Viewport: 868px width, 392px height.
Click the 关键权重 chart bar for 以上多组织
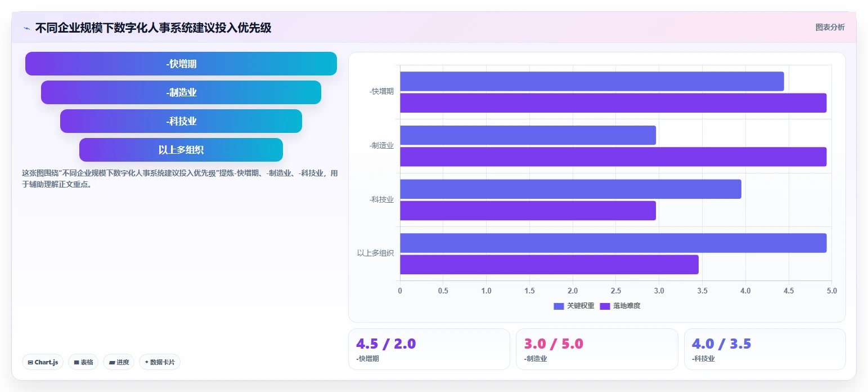pos(613,243)
